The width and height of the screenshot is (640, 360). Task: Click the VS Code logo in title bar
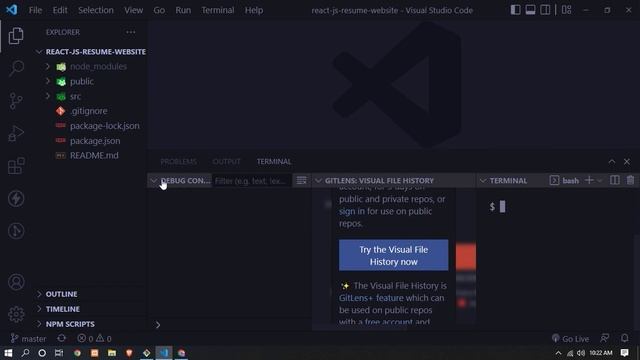click(11, 10)
